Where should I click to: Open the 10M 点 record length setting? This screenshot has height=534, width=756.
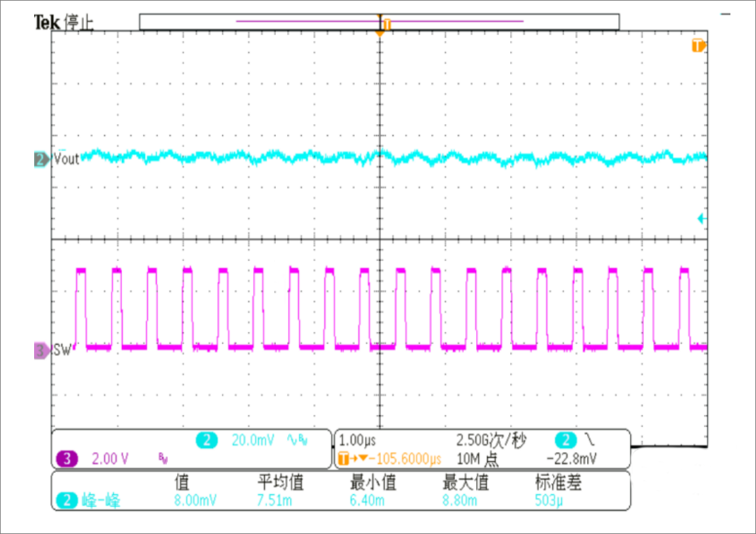(477, 458)
